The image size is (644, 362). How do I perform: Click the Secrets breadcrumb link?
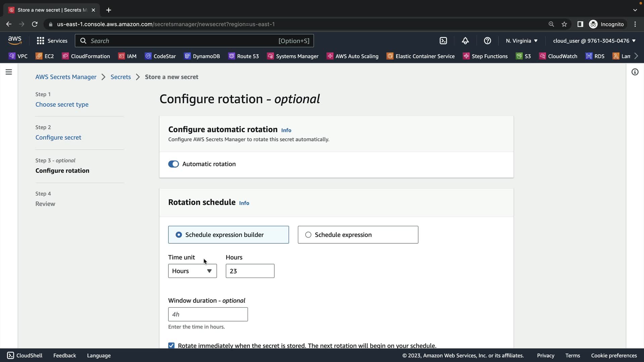(x=120, y=77)
